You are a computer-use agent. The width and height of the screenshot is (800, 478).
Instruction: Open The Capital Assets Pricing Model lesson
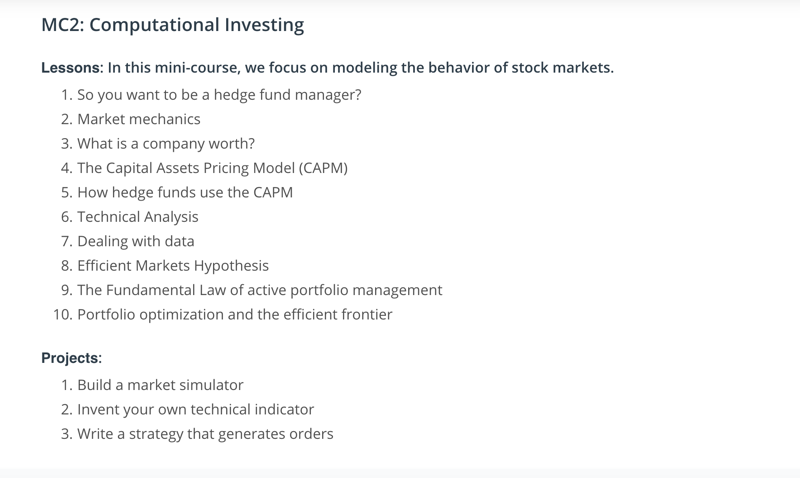212,168
